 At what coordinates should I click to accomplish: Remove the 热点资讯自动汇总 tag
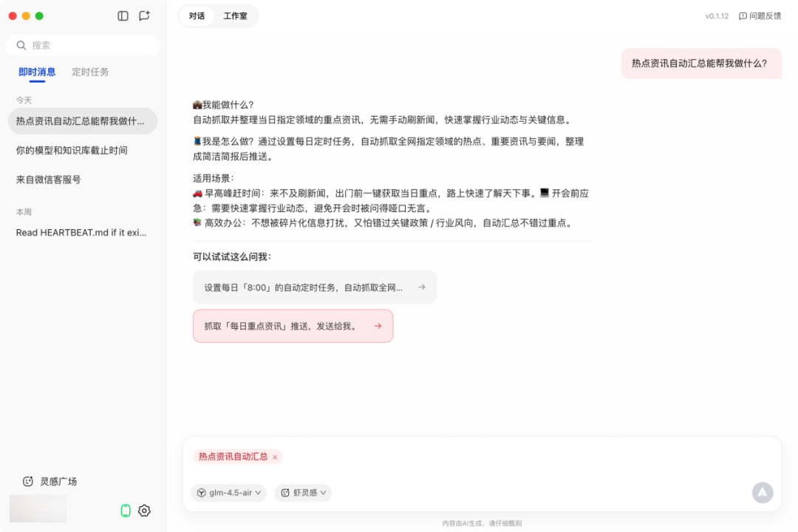tap(275, 457)
